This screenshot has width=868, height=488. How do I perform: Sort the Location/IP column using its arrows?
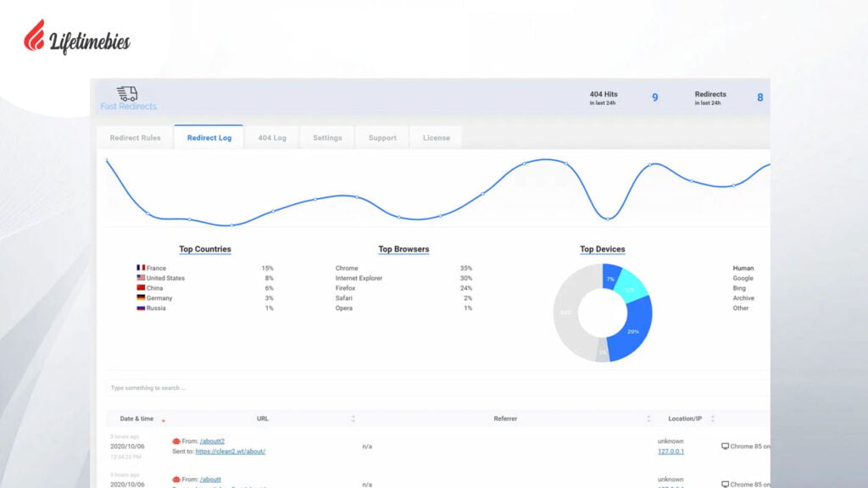pyautogui.click(x=712, y=419)
